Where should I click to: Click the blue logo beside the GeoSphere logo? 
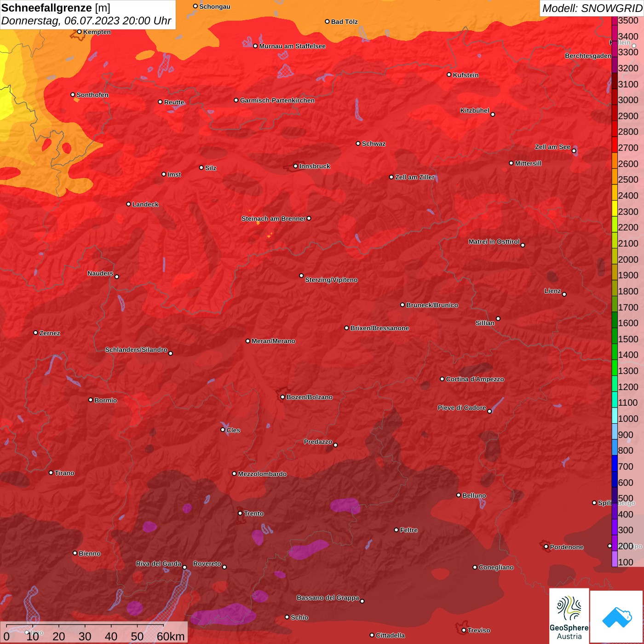pos(617,617)
